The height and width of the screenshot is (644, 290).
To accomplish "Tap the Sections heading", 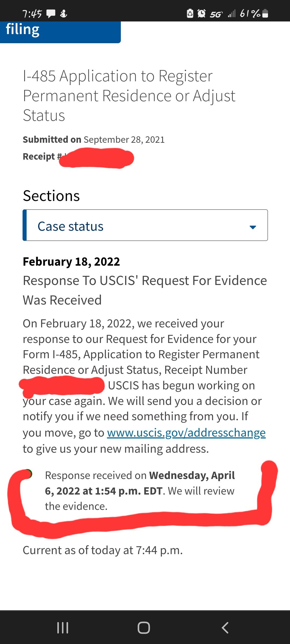I will click(51, 196).
